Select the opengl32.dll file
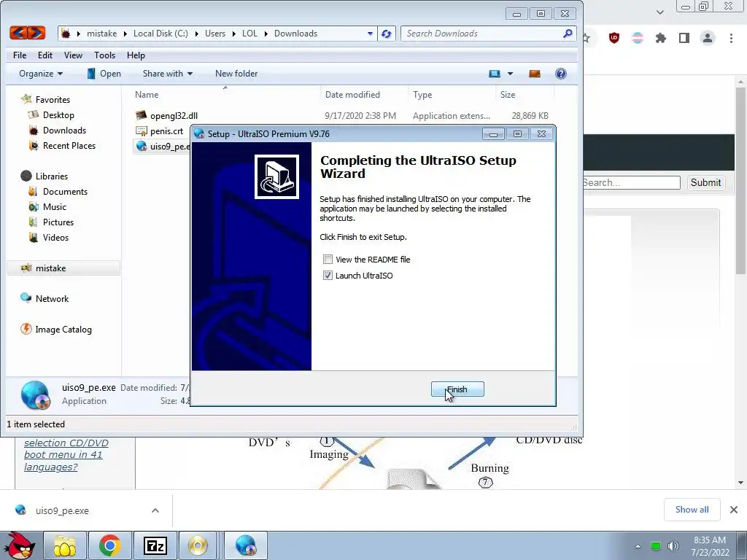This screenshot has height=560, width=747. [x=174, y=116]
